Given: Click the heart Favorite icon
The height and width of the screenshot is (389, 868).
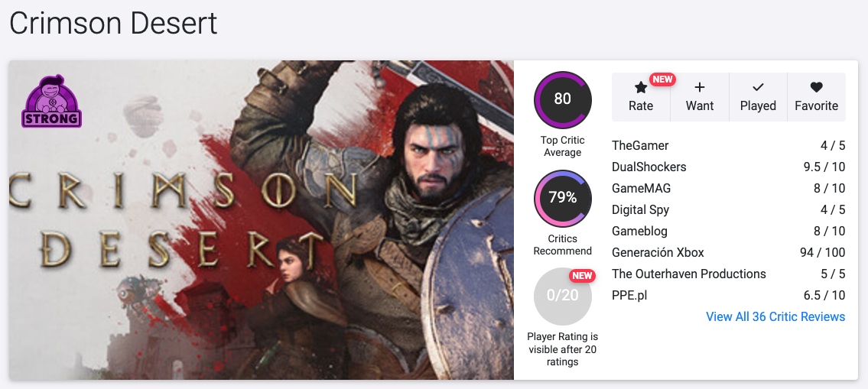Looking at the screenshot, I should [x=816, y=88].
